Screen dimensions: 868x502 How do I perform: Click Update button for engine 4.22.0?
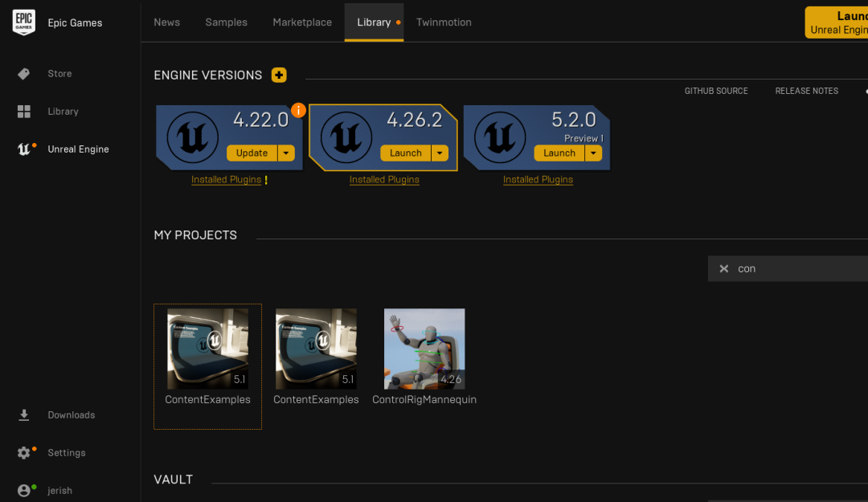coord(252,153)
